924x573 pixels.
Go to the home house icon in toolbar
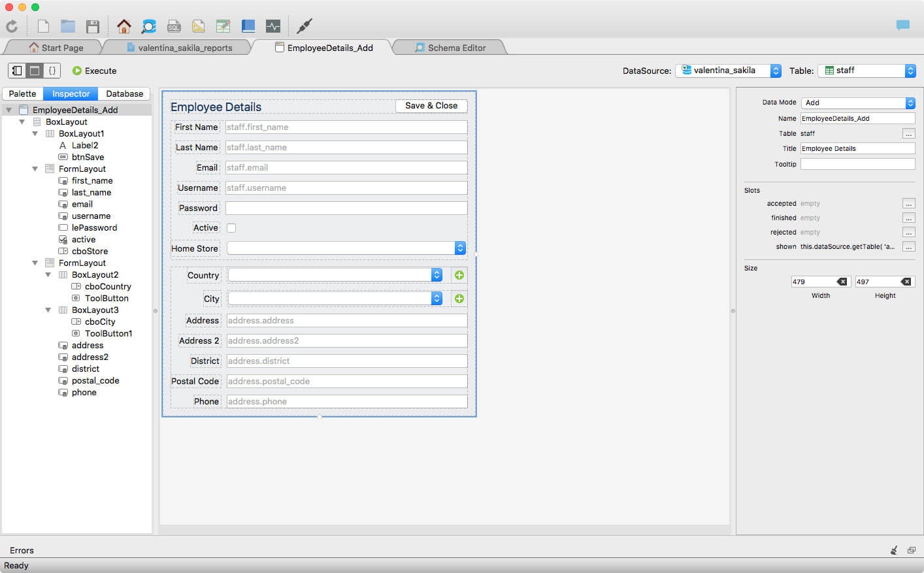(x=124, y=26)
